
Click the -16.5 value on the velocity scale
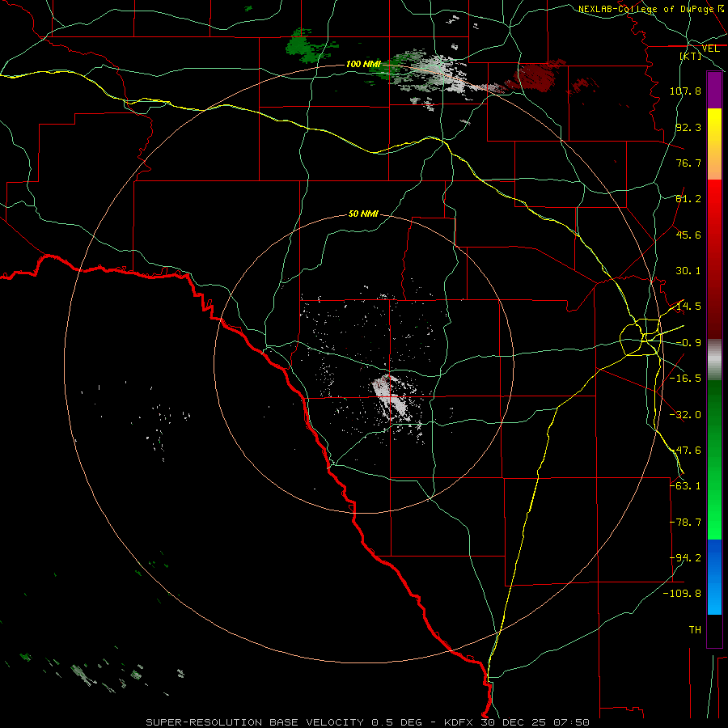pos(685,379)
